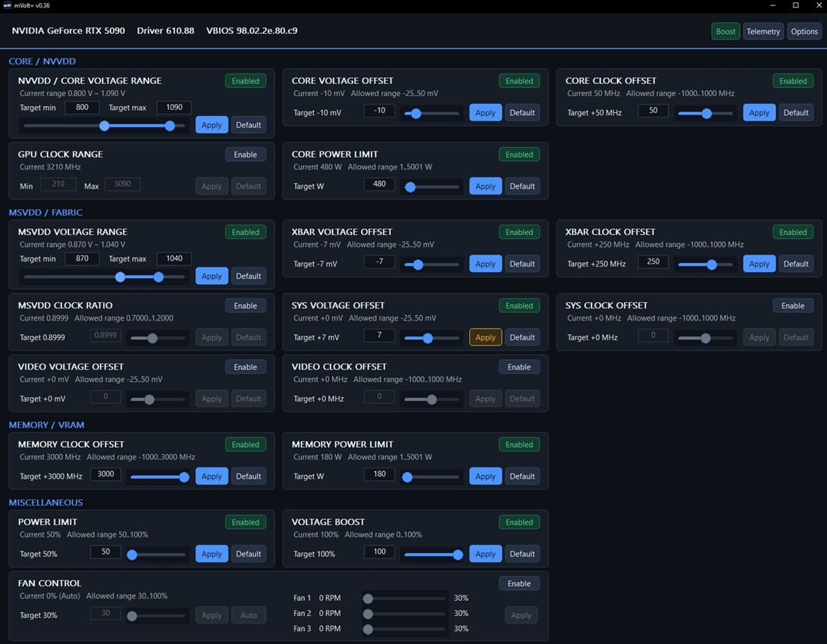This screenshot has width=827, height=644.
Task: Disable the Core Voltage Offset Enabled toggle
Action: (519, 81)
